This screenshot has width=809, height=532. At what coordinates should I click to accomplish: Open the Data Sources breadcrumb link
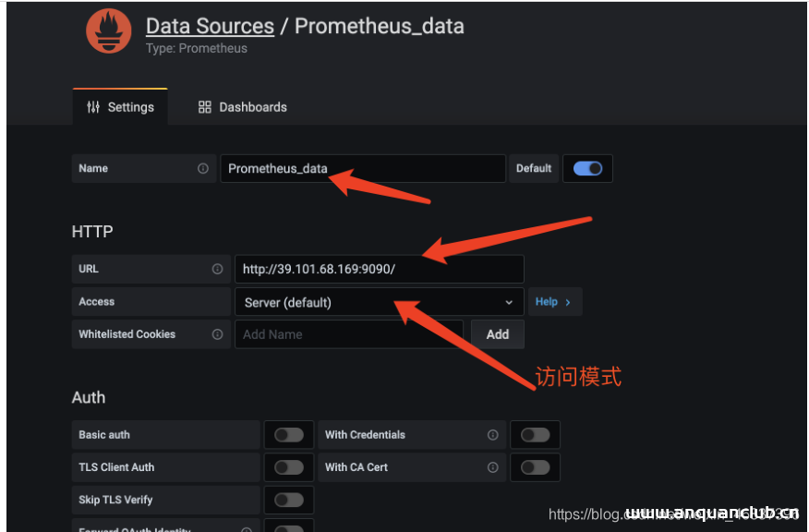pos(210,26)
